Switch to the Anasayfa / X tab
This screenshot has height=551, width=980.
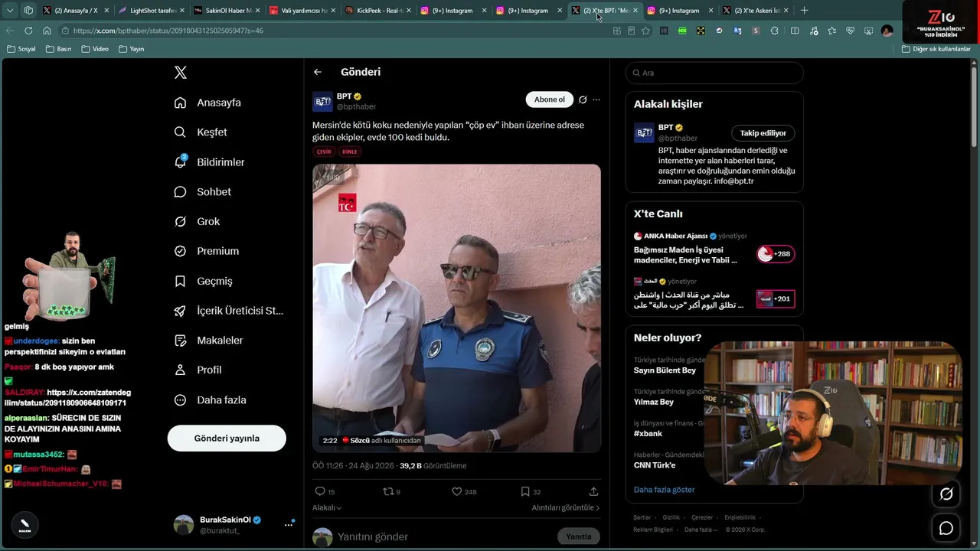click(x=76, y=11)
